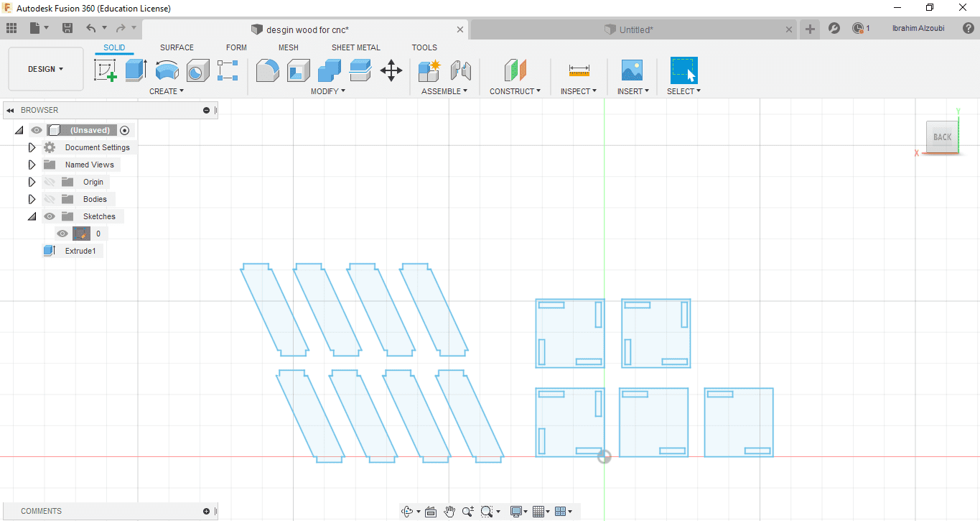Activate the Measure tool
The width and height of the screenshot is (980, 521).
coord(579,70)
